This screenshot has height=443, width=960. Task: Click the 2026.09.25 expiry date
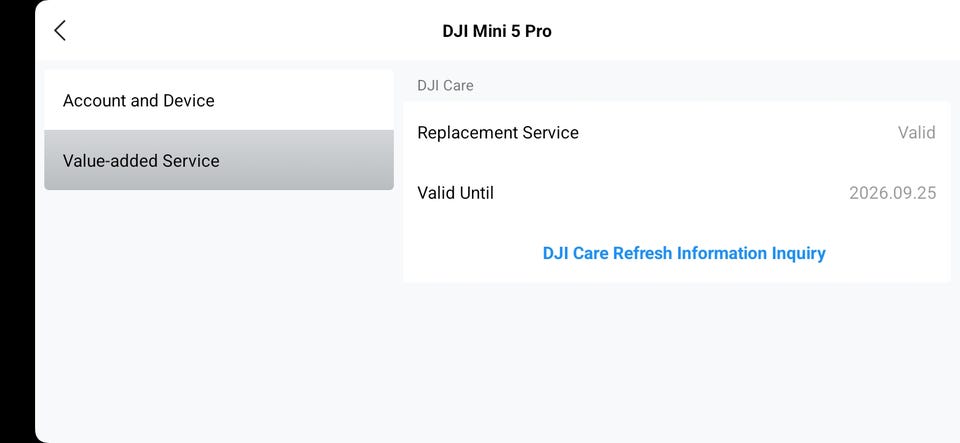[x=892, y=193]
